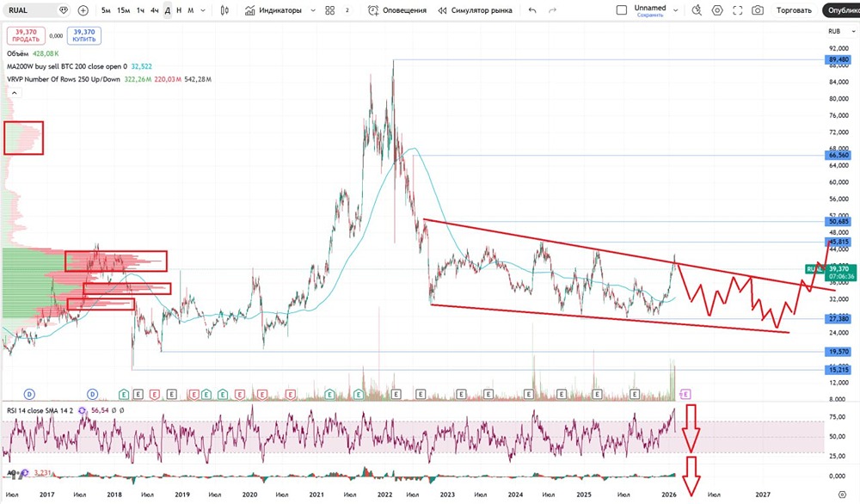The image size is (860, 504).
Task: Select the 4ч timeframe
Action: 155,9
